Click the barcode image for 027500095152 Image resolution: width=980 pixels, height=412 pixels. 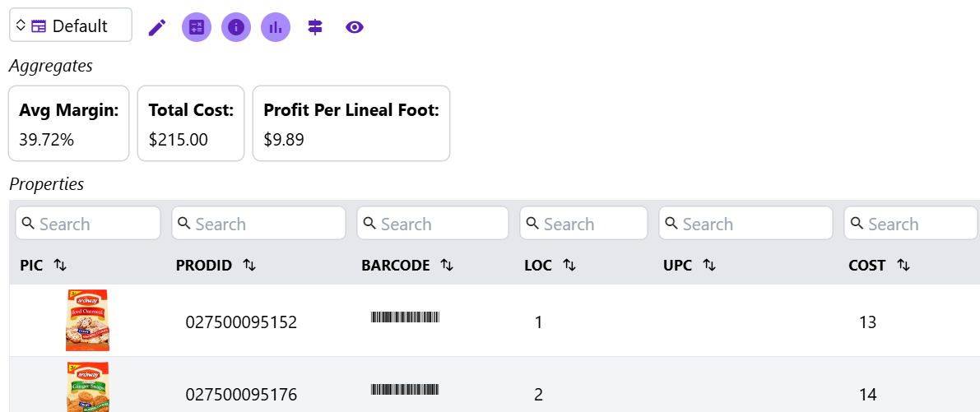click(x=406, y=317)
